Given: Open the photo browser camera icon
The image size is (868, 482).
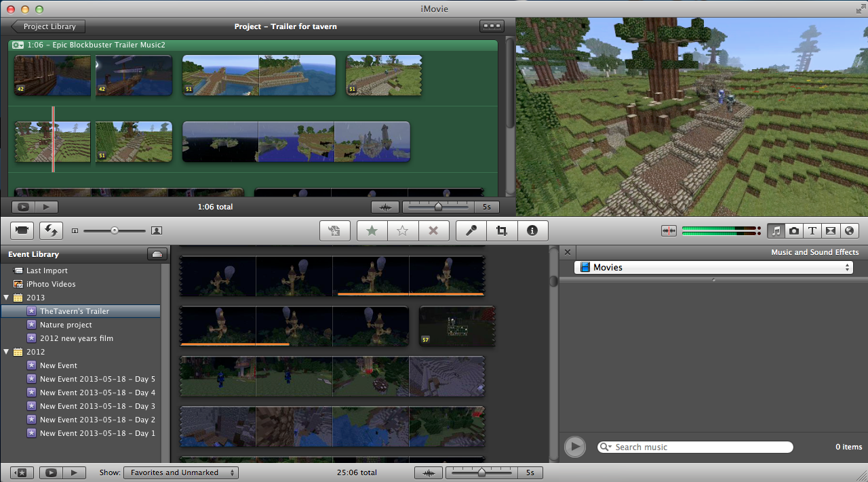Looking at the screenshot, I should click(794, 230).
